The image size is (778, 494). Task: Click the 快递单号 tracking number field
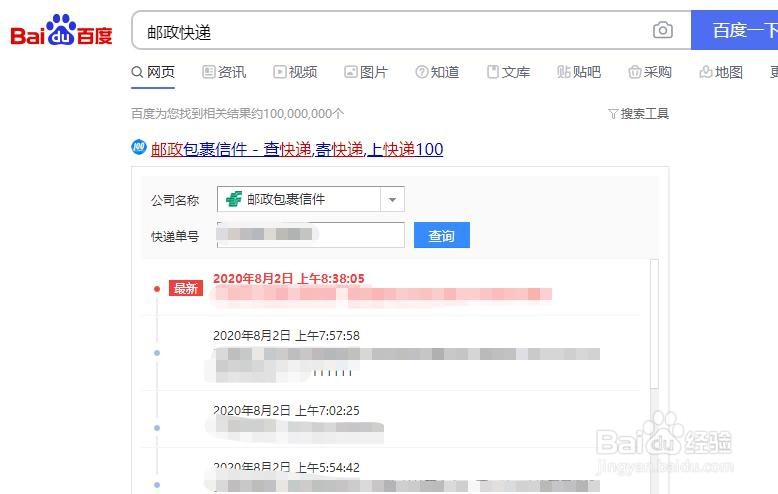pyautogui.click(x=311, y=235)
